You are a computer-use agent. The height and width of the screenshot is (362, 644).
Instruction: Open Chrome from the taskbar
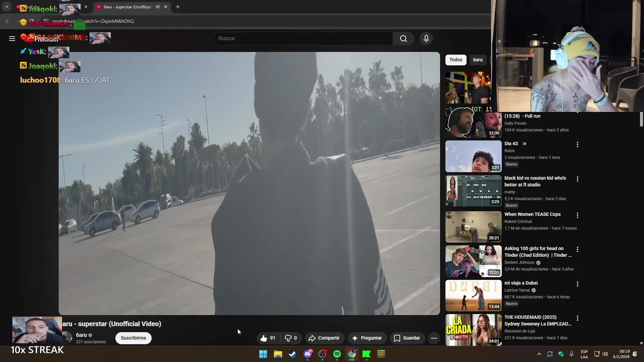pos(352,354)
